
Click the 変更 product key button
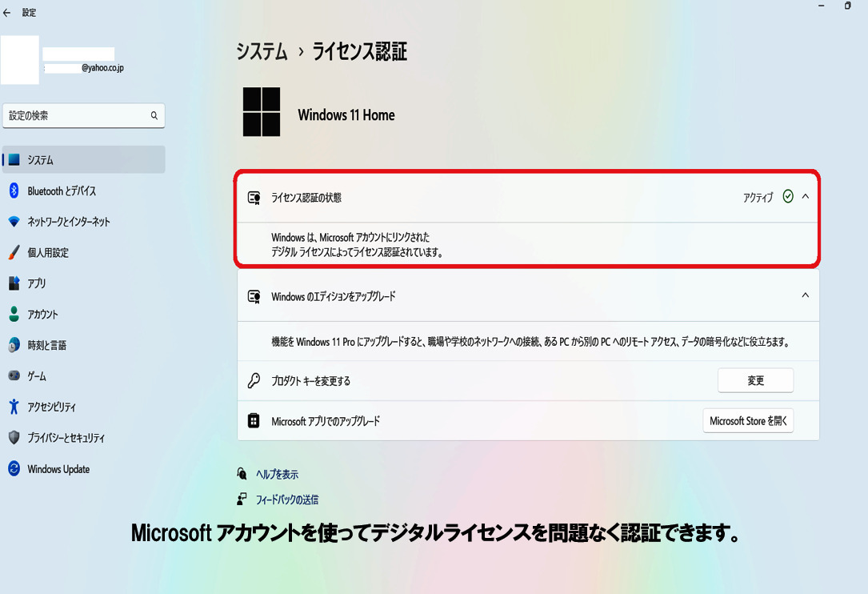click(756, 380)
